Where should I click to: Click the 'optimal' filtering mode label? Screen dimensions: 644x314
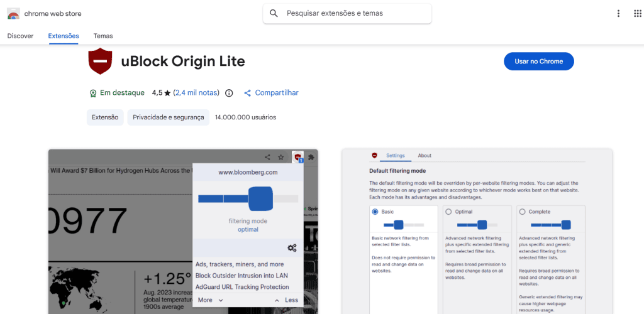tap(248, 230)
